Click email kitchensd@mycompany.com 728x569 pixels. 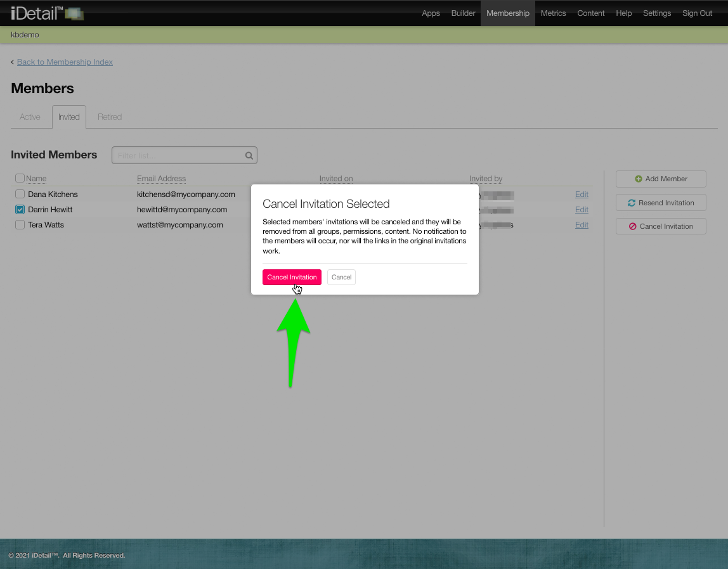[186, 195]
